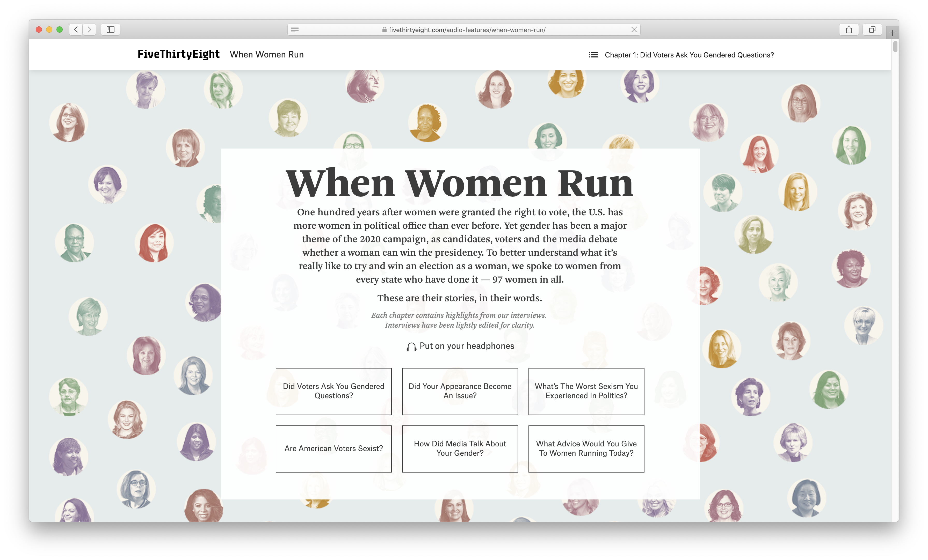Open a new tab with plus button
Screen dimensions: 928x560
tap(892, 33)
